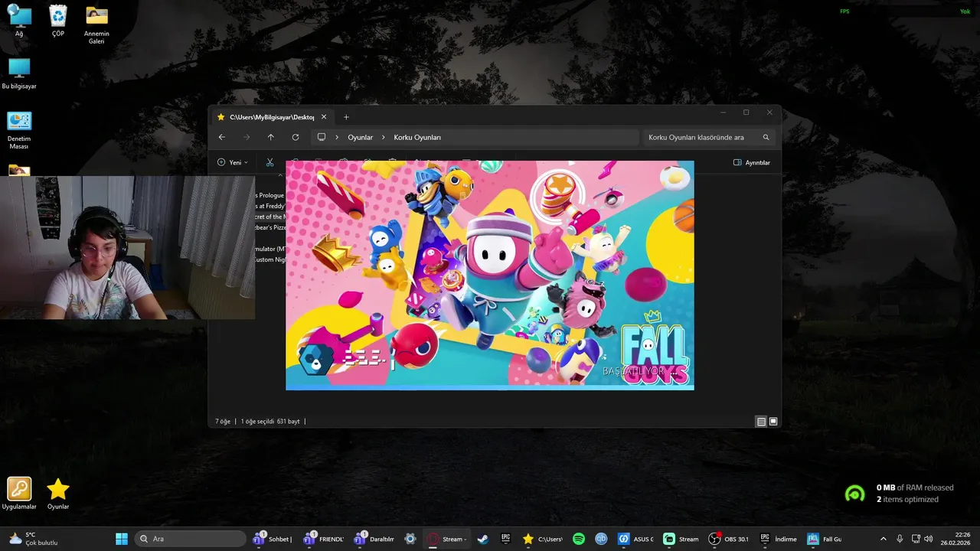The width and height of the screenshot is (980, 551).
Task: Open the Daraltılmış Teams taskbar window
Action: [x=374, y=539]
